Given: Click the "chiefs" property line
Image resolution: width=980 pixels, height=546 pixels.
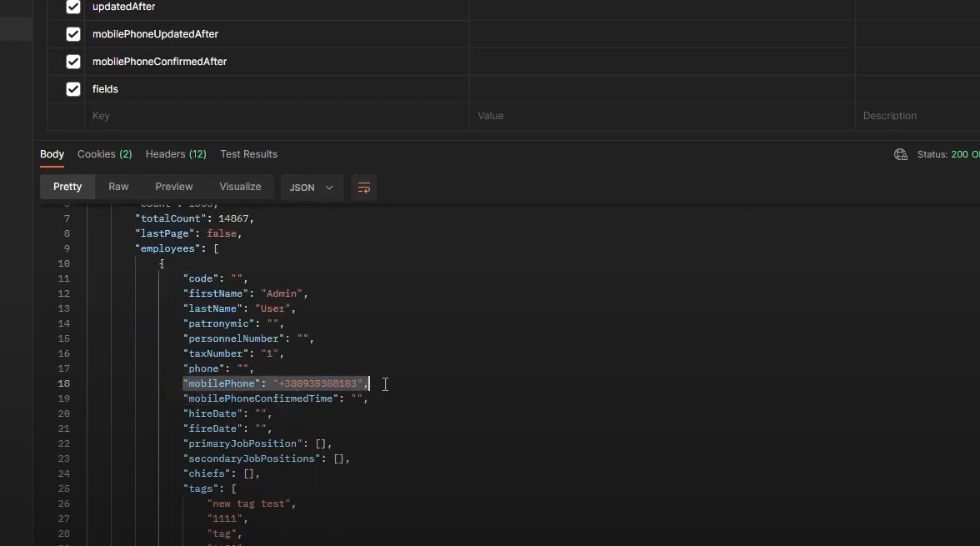Looking at the screenshot, I should [x=222, y=474].
